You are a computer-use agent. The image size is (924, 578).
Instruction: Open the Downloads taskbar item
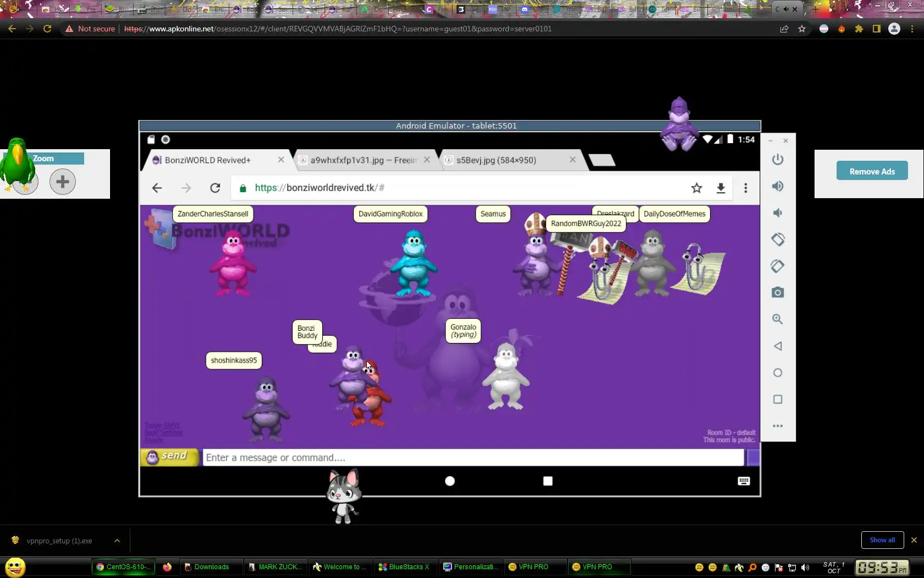(x=211, y=567)
